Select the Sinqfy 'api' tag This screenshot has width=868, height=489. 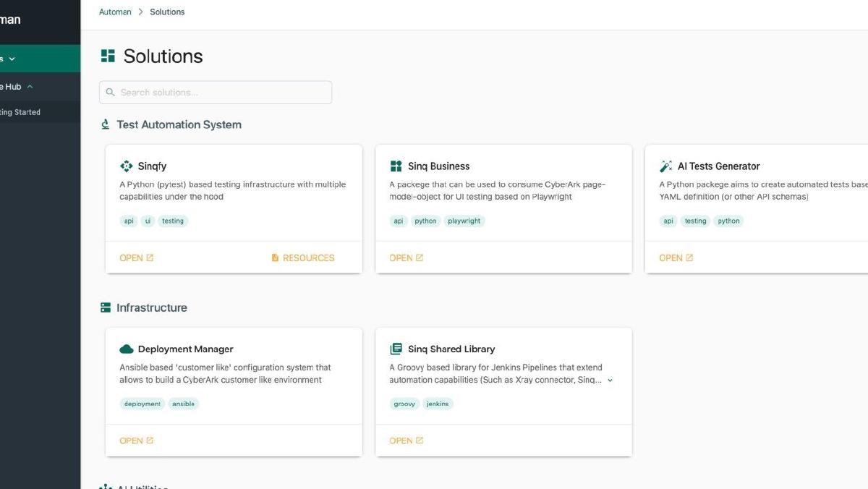point(129,221)
